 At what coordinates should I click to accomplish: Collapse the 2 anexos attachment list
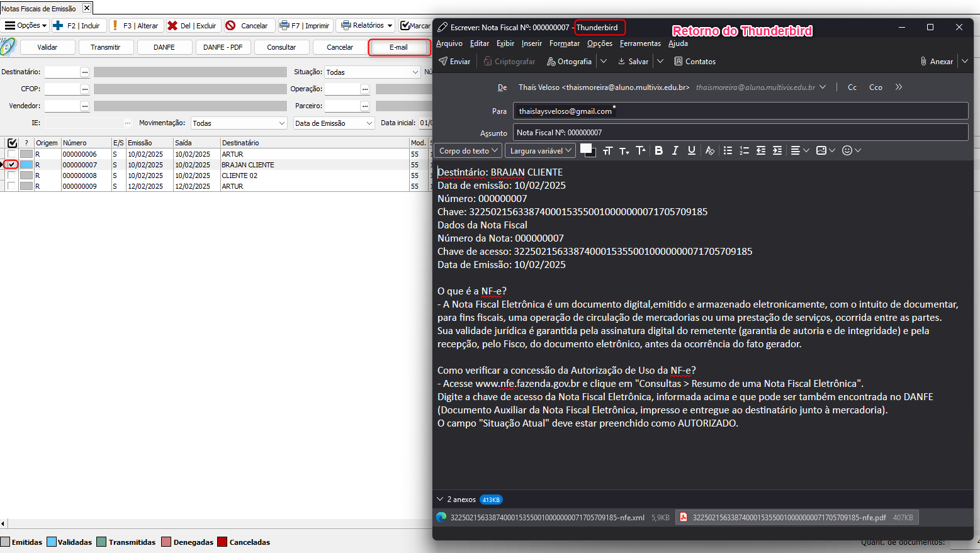(440, 500)
